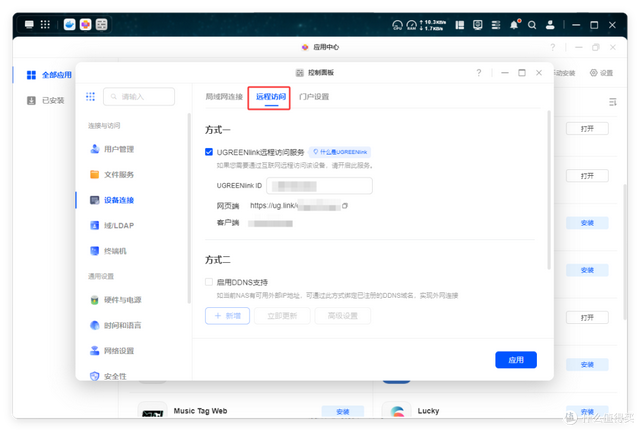The image size is (640, 431).
Task: Click the RAM usage indicator icon
Action: (411, 25)
